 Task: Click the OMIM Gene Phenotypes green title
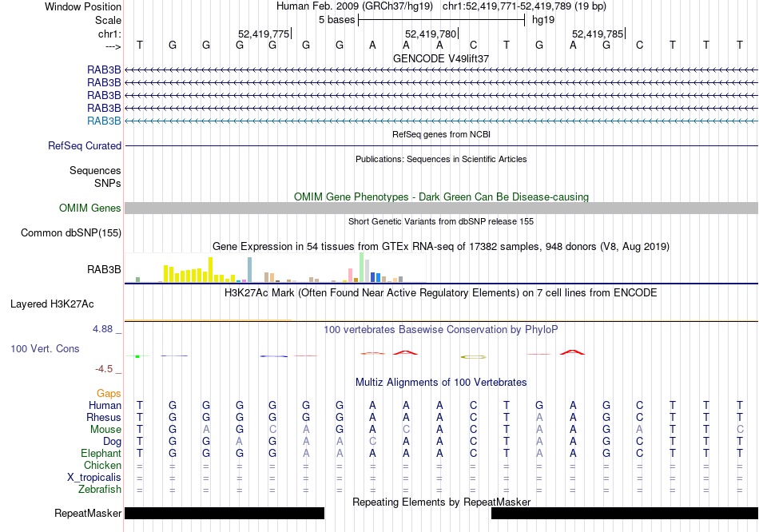pyautogui.click(x=441, y=197)
